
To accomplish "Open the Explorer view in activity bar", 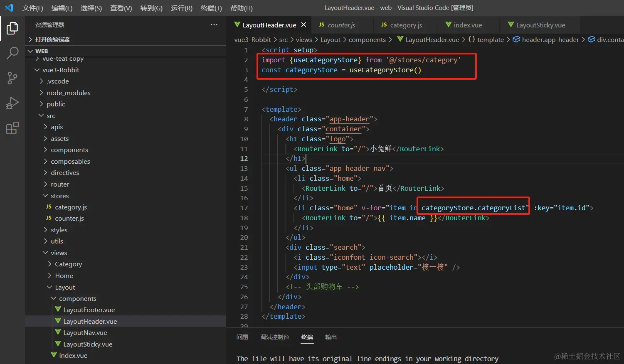I will coord(12,28).
